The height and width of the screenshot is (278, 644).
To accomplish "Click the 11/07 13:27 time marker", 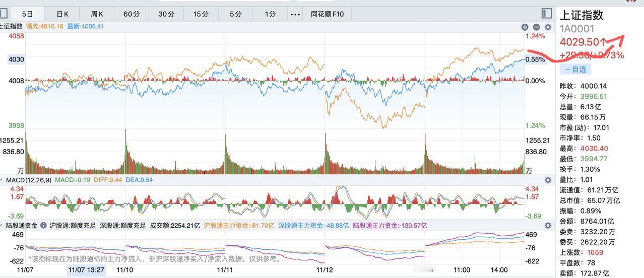I will pos(86,270).
